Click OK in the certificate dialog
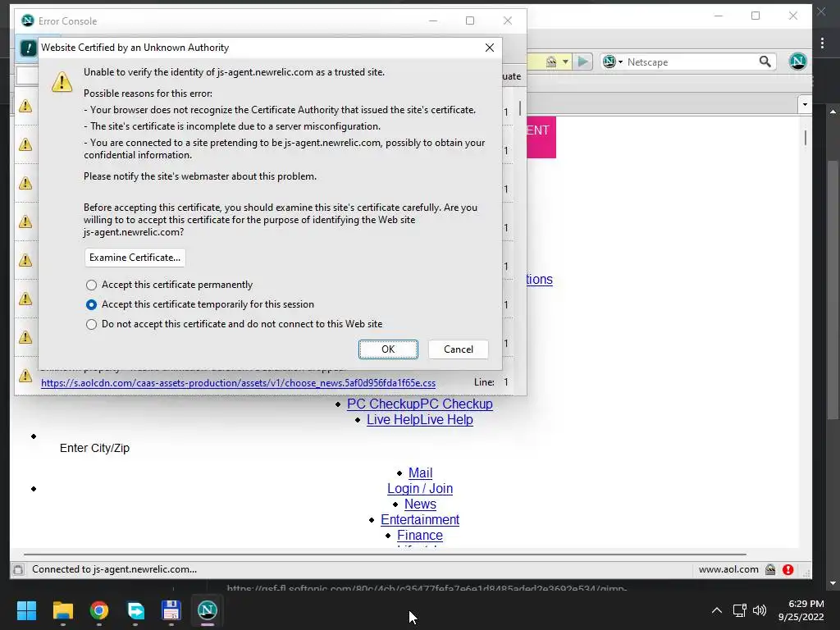Image resolution: width=840 pixels, height=630 pixels. (x=388, y=349)
